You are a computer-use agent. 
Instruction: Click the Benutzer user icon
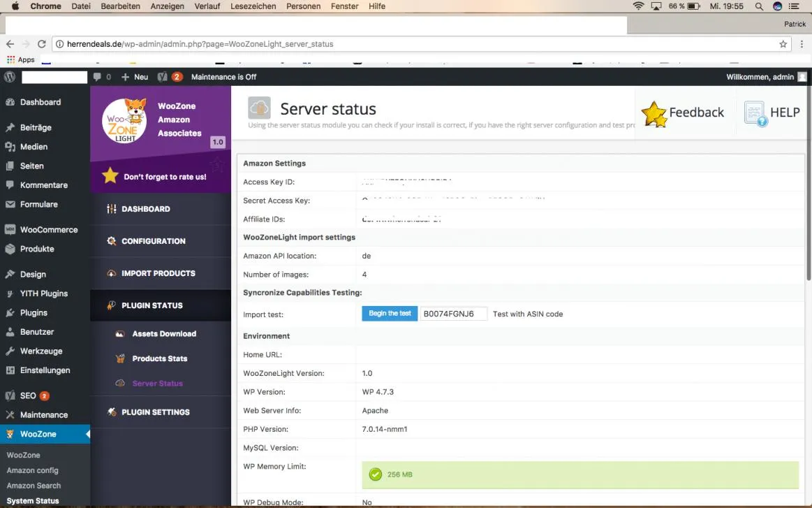tap(10, 332)
